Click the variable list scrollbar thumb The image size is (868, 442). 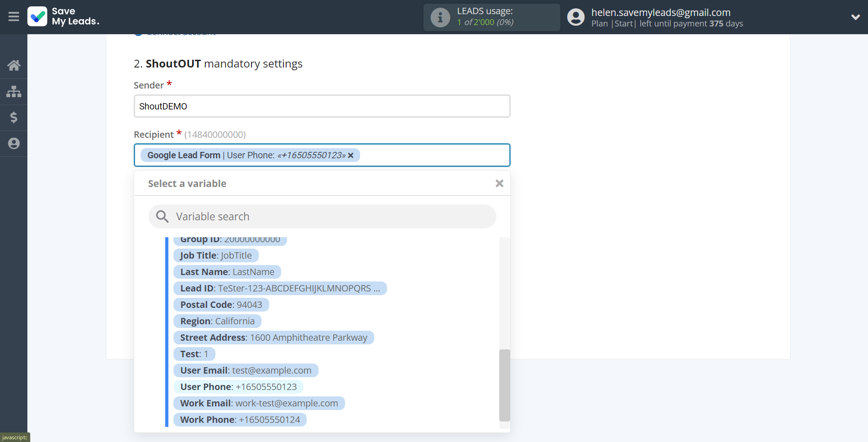click(504, 385)
